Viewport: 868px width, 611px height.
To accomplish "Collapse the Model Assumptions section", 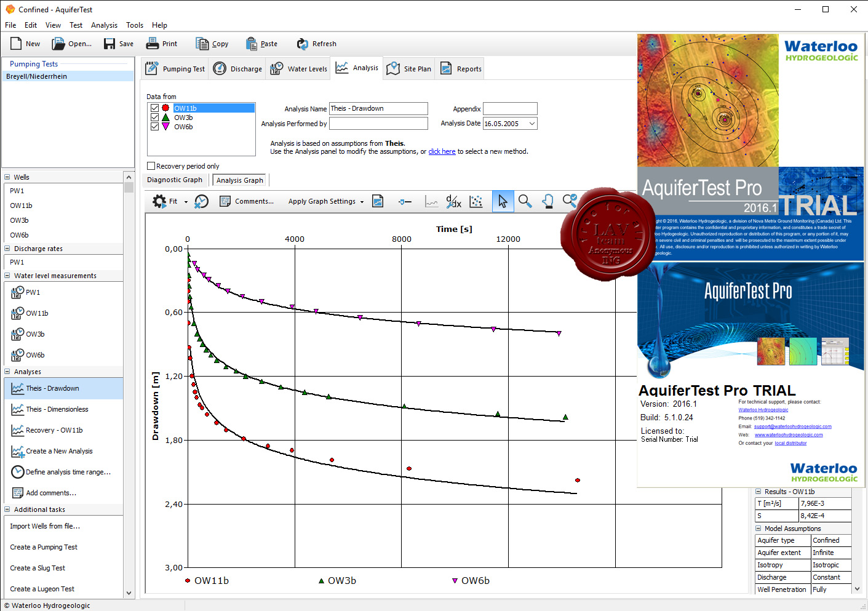I will [x=759, y=529].
